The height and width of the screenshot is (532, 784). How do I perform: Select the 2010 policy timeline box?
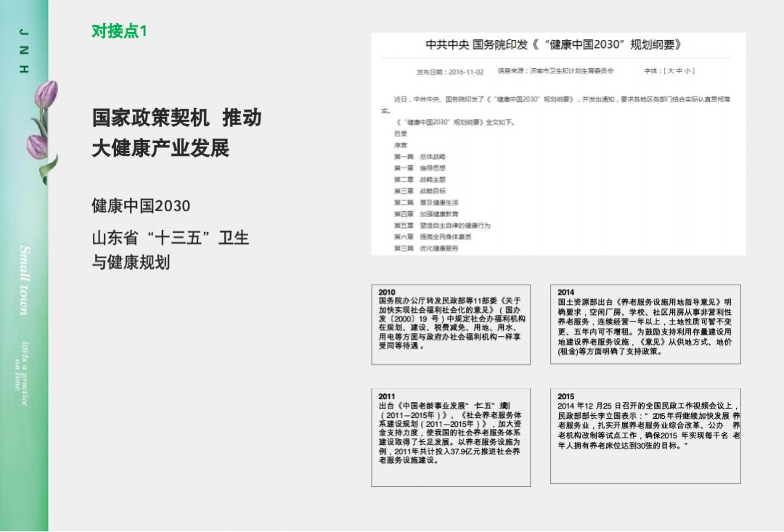[451, 324]
